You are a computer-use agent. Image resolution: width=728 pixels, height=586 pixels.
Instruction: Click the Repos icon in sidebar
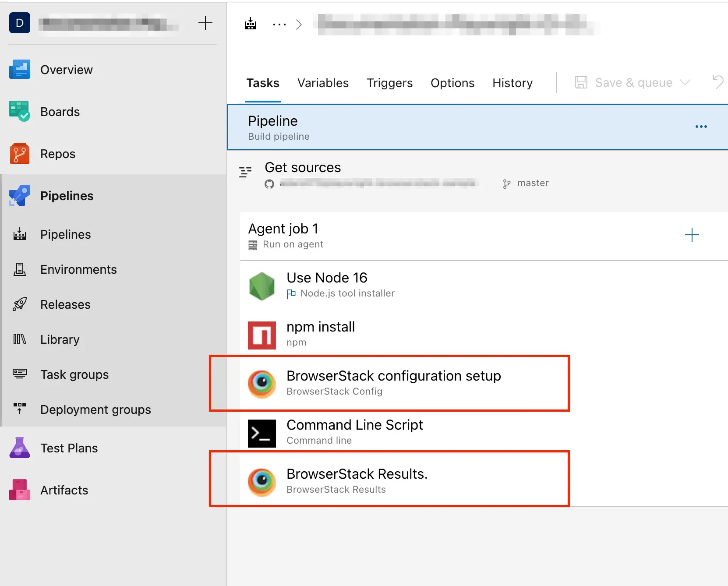coord(19,154)
